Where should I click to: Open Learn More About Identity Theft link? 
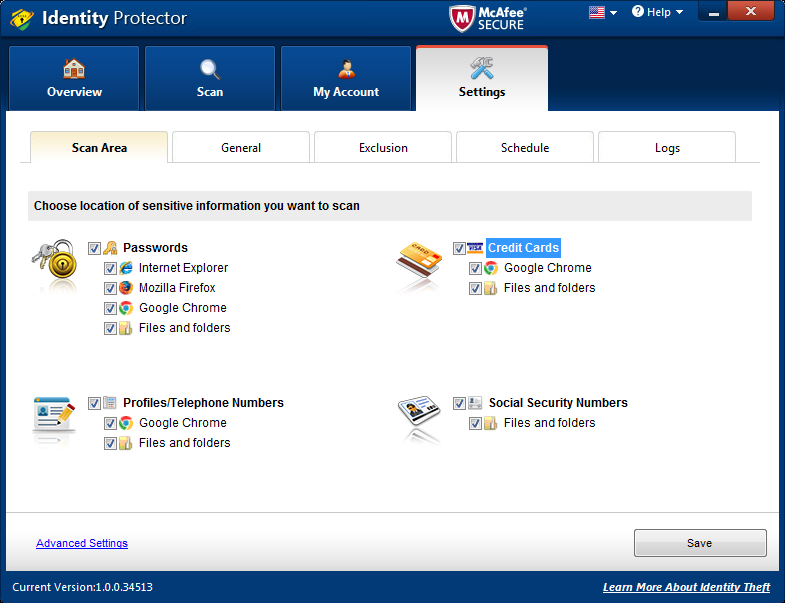pyautogui.click(x=686, y=587)
